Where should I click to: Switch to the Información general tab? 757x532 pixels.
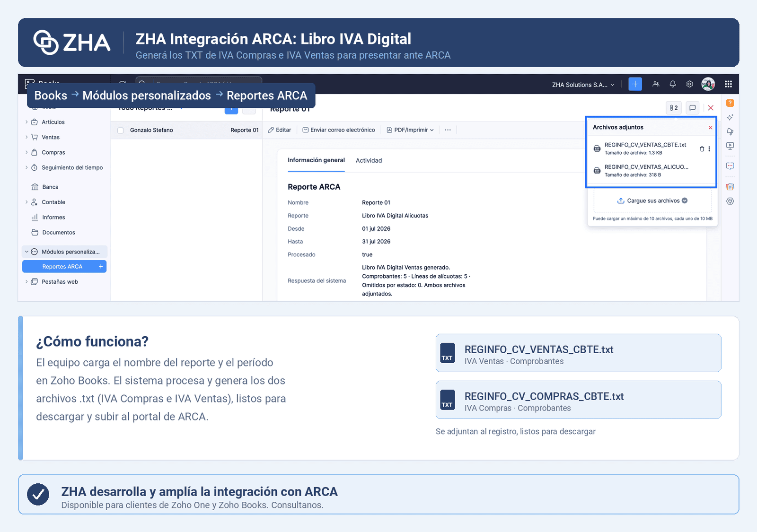tap(316, 160)
